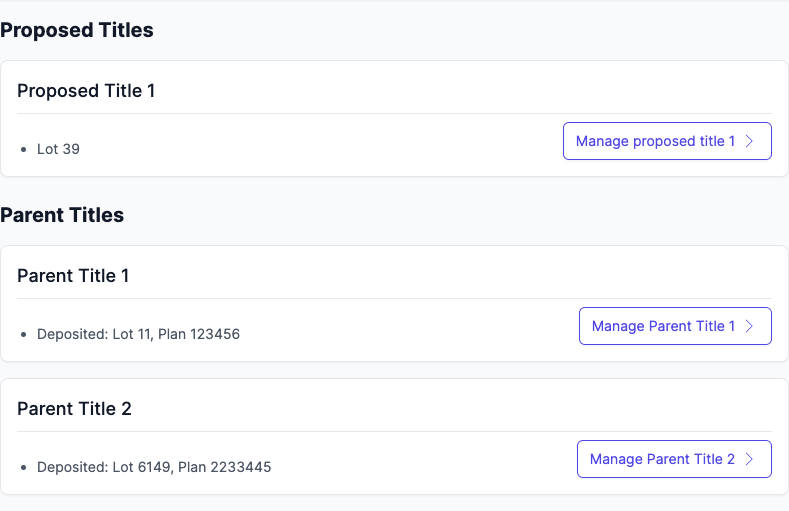
Task: Click the bullet before Deposited Lot 11
Action: click(23, 335)
